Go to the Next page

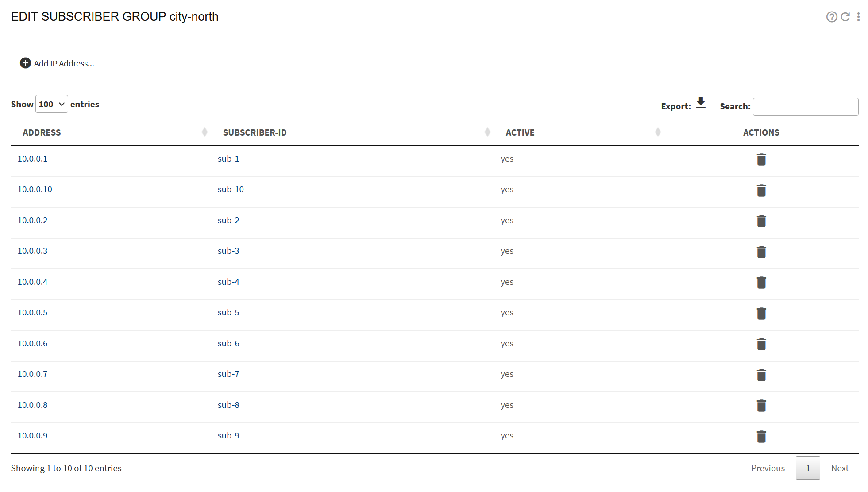tap(840, 468)
